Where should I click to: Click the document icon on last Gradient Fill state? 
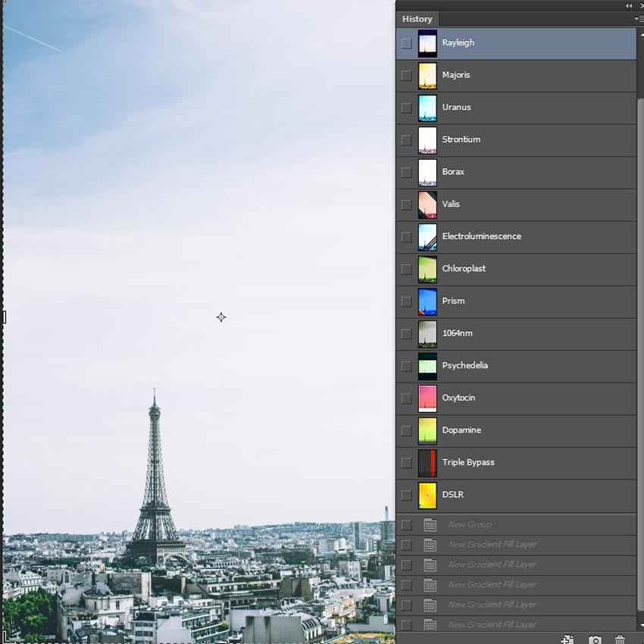pos(430,624)
